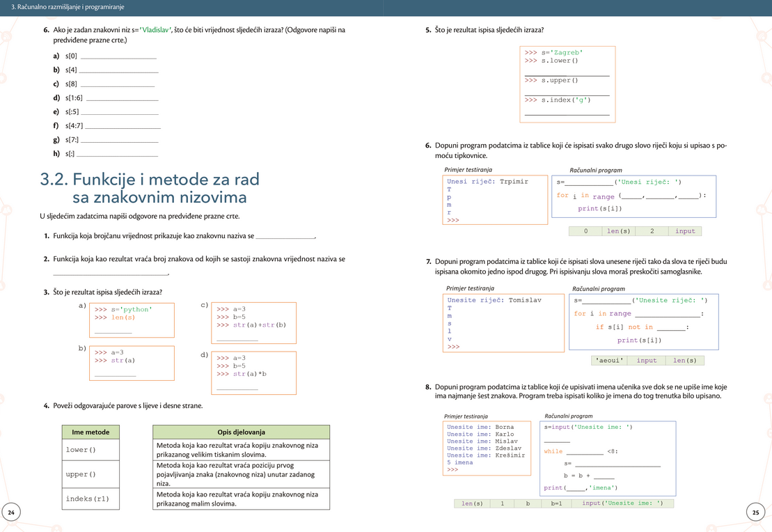Viewport: 772px width, 532px height.
Task: Click the 'input' option in exercise 7
Action: (647, 361)
